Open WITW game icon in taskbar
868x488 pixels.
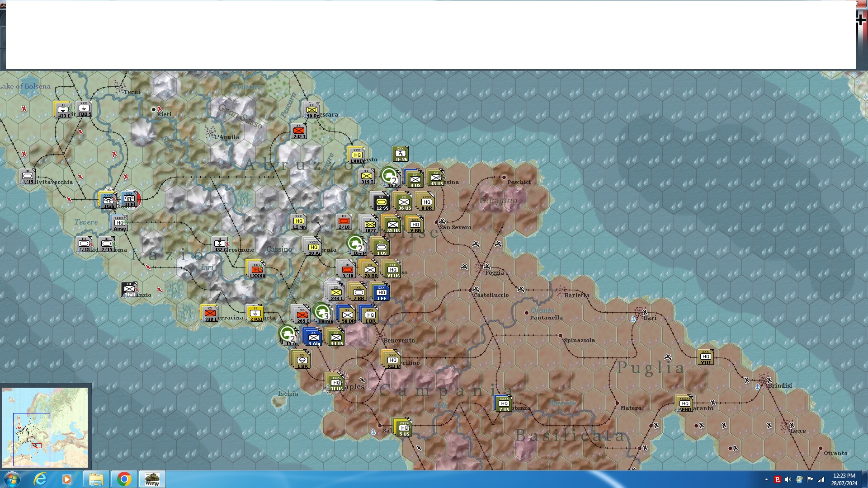pyautogui.click(x=152, y=479)
